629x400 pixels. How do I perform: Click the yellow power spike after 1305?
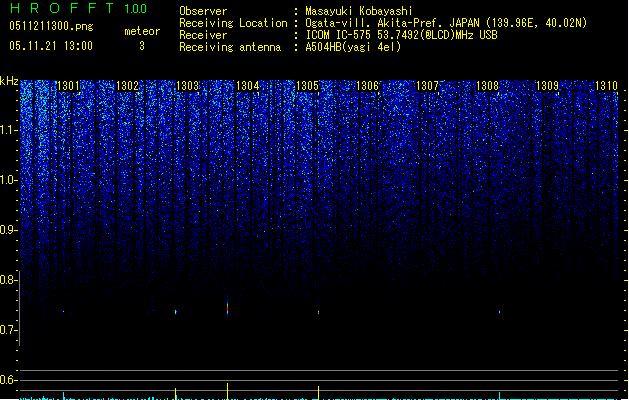coord(319,393)
